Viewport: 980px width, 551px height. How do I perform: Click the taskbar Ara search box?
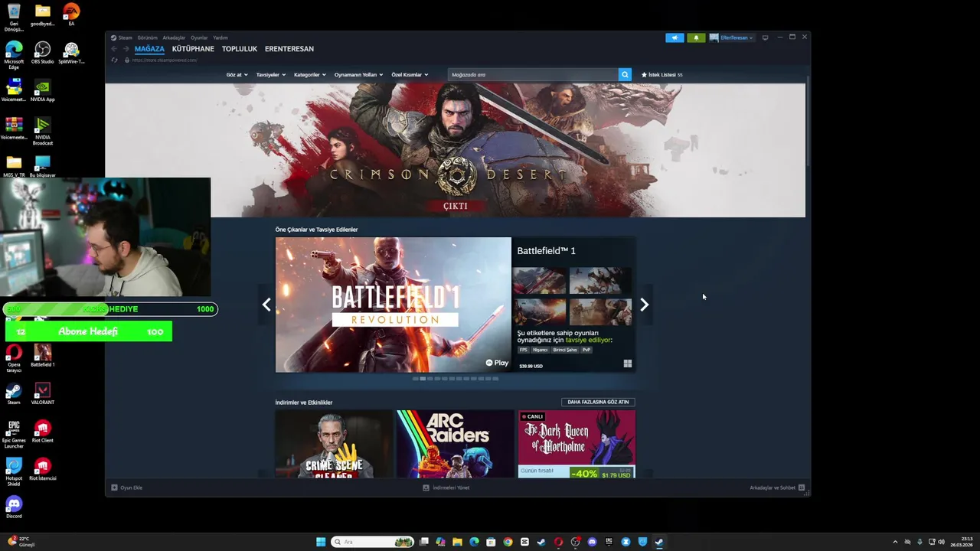click(x=373, y=542)
